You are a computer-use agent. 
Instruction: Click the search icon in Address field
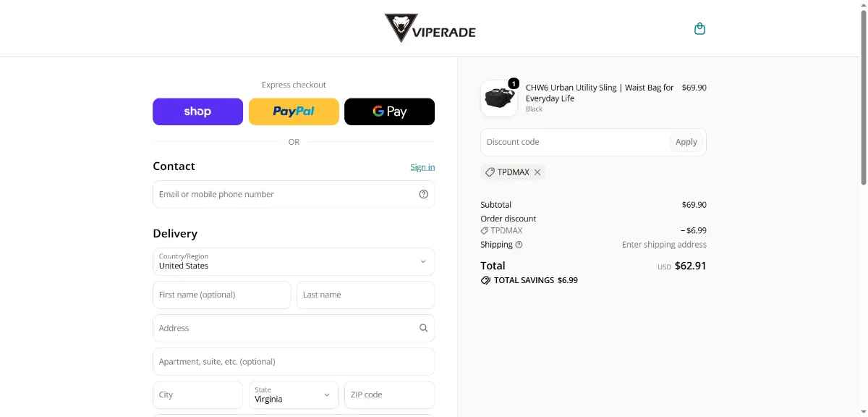424,328
